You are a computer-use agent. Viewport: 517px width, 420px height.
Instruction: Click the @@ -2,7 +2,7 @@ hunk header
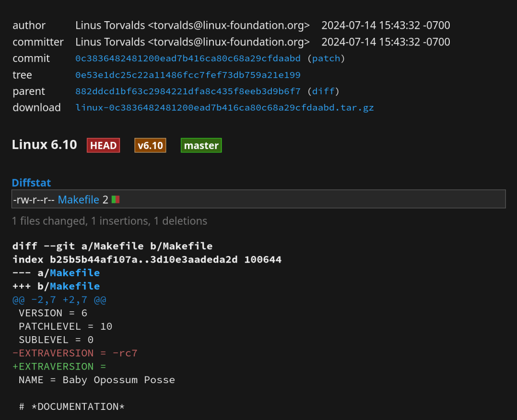[59, 300]
